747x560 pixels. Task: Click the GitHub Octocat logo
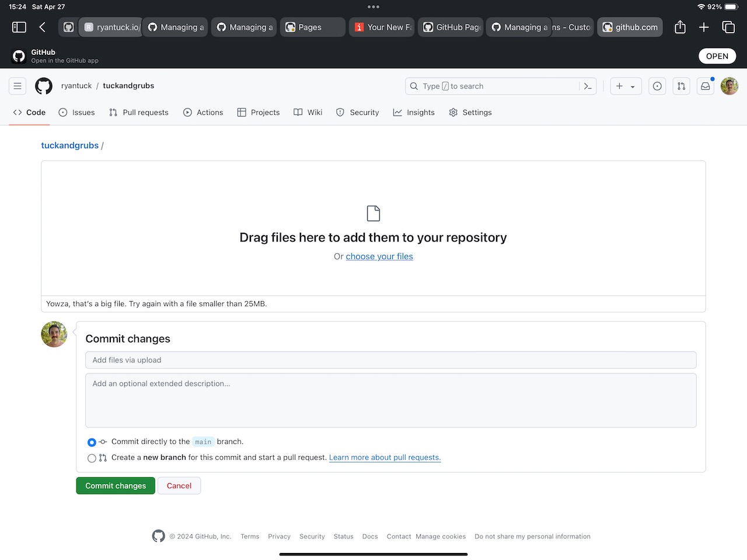(44, 86)
